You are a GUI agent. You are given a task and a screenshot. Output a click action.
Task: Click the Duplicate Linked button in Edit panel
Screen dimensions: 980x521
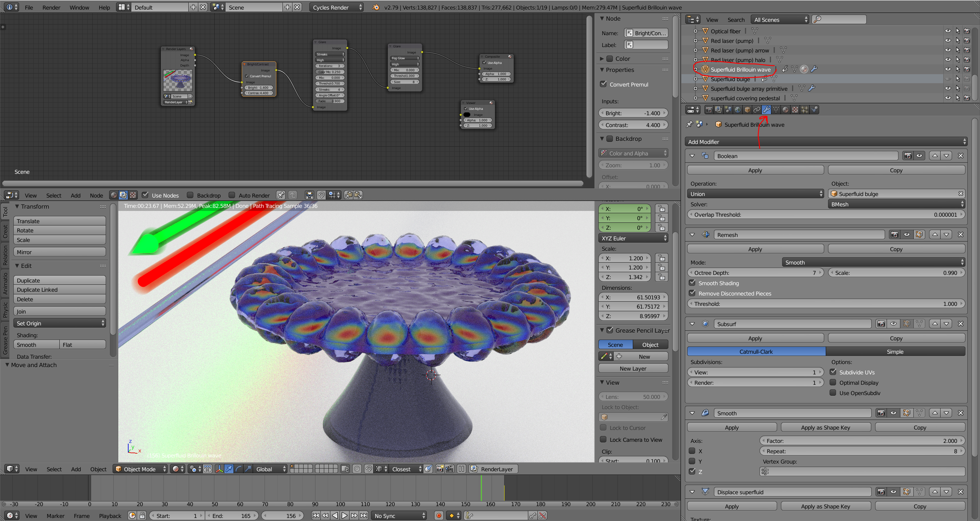(59, 290)
